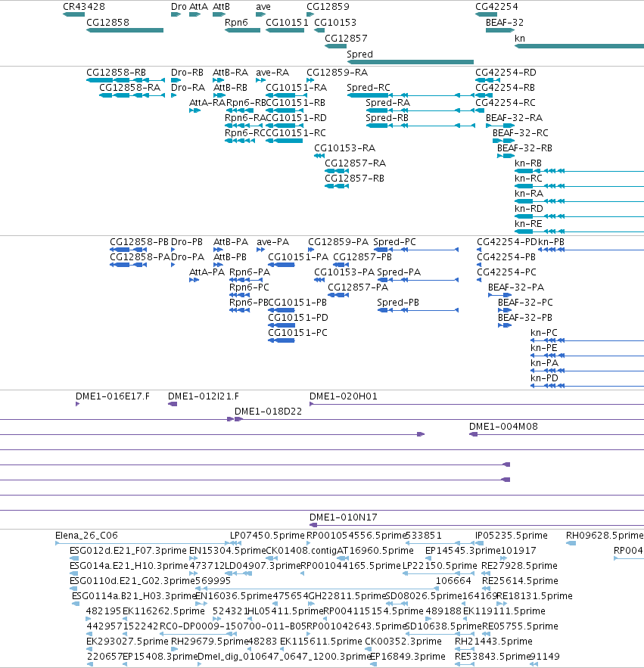Select EST RH09628.5prime

pos(571,543)
